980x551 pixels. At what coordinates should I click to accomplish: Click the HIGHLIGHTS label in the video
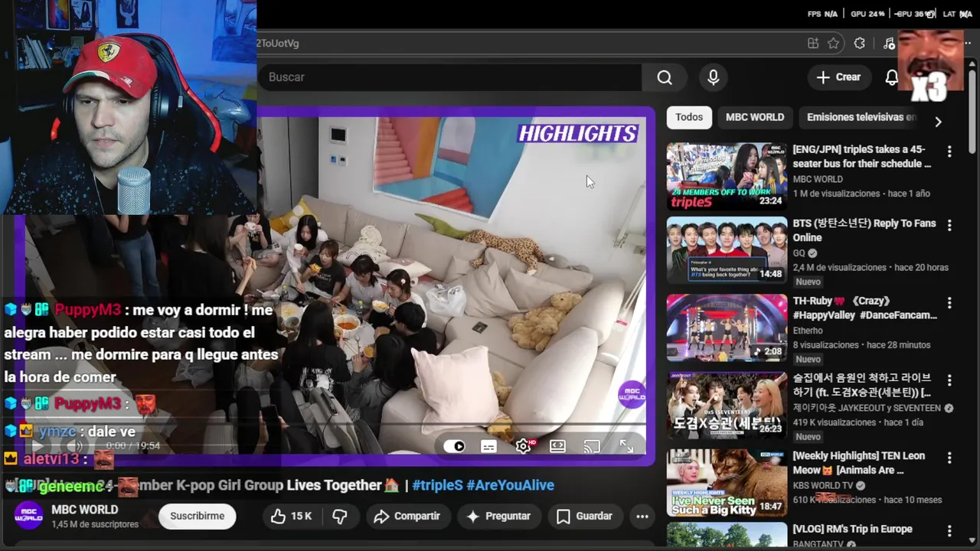tap(578, 134)
